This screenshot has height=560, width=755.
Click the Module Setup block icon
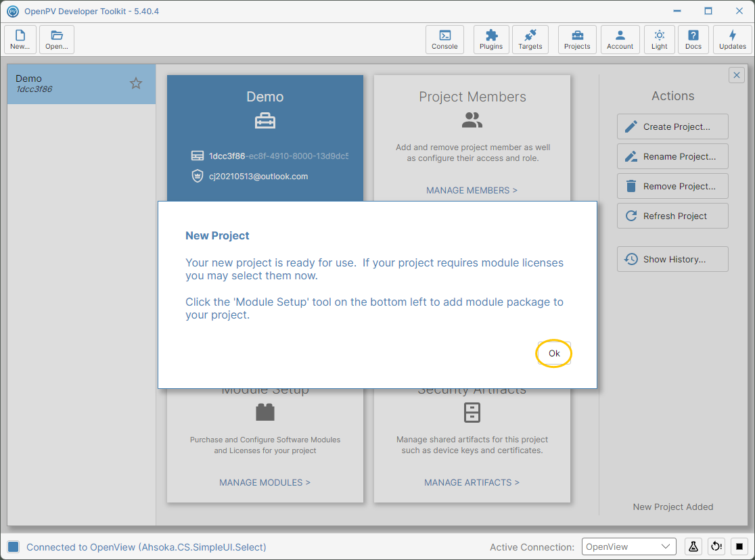pyautogui.click(x=265, y=412)
